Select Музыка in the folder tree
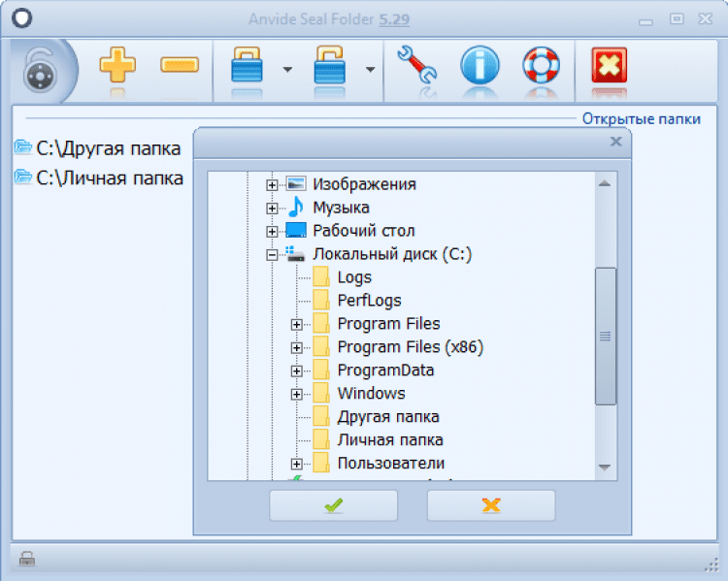This screenshot has width=728, height=581. coord(342,208)
